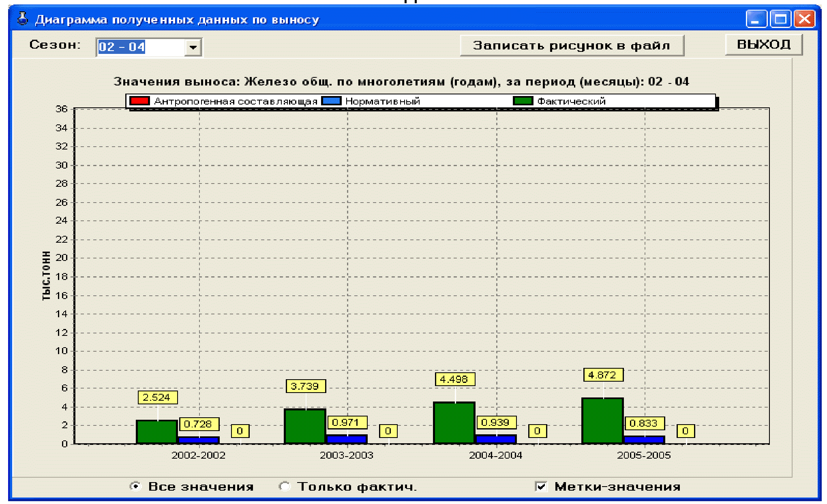Click the green bar for 2003-2003
This screenshot has width=827, height=504.
(x=305, y=426)
